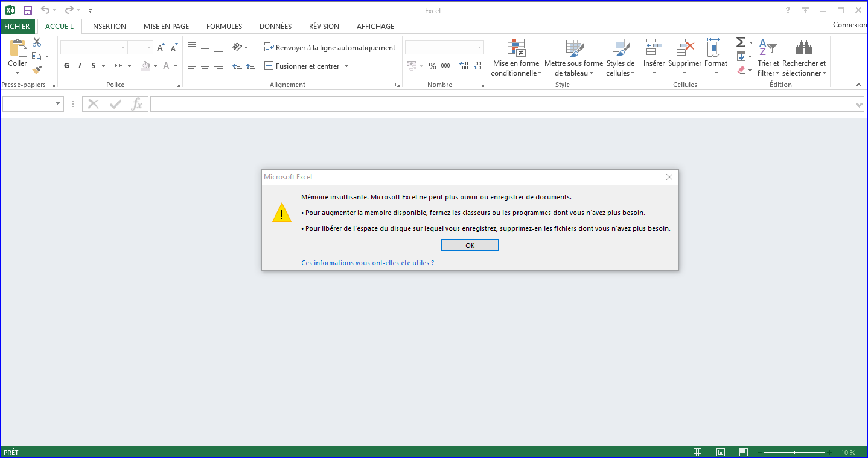This screenshot has height=458, width=868.
Task: Align text left in the ribbon
Action: pos(192,66)
